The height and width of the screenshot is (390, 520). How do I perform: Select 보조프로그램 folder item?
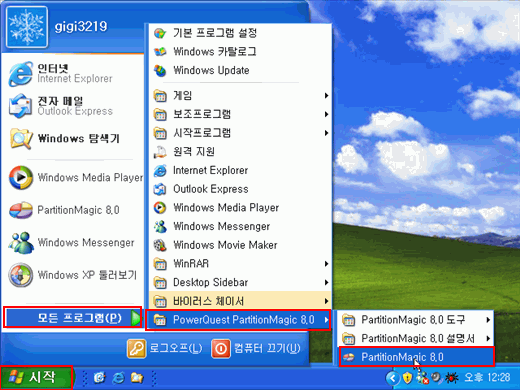click(240, 114)
